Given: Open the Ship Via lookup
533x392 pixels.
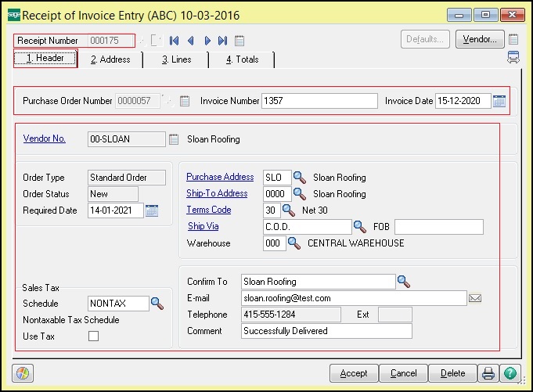Looking at the screenshot, I should [x=359, y=227].
